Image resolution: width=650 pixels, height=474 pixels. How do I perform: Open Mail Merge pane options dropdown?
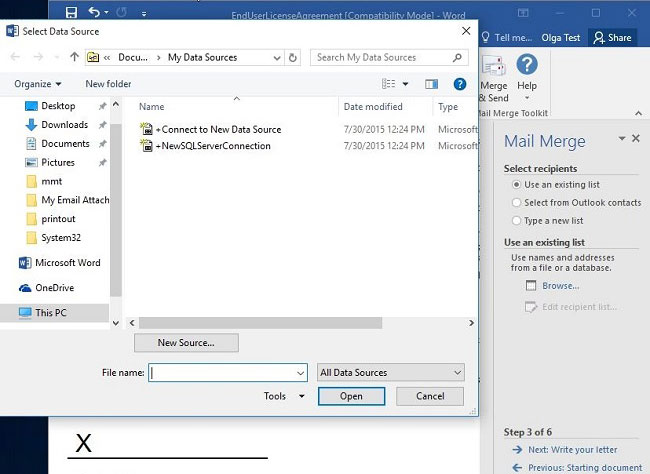tap(622, 138)
